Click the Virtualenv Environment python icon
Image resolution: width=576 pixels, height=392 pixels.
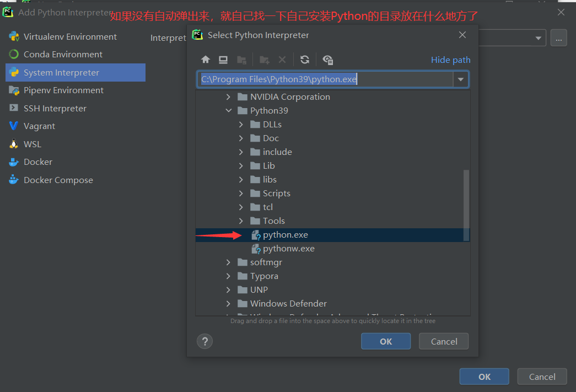[x=14, y=36]
